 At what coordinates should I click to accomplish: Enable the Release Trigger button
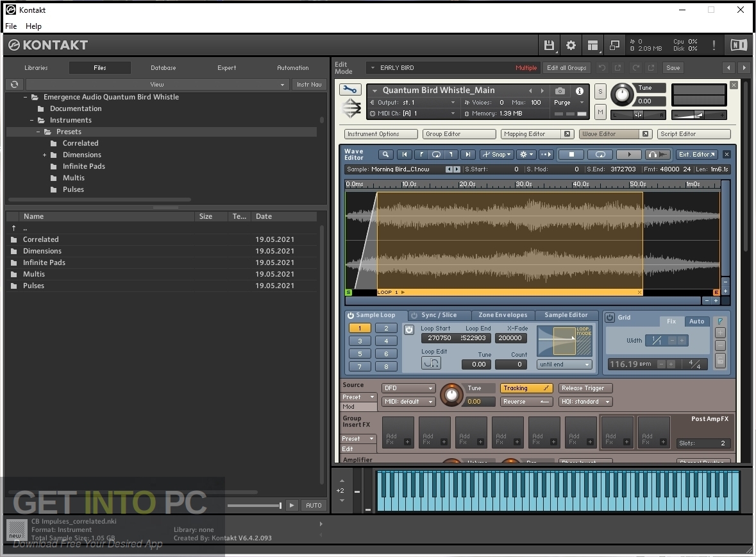pyautogui.click(x=585, y=388)
